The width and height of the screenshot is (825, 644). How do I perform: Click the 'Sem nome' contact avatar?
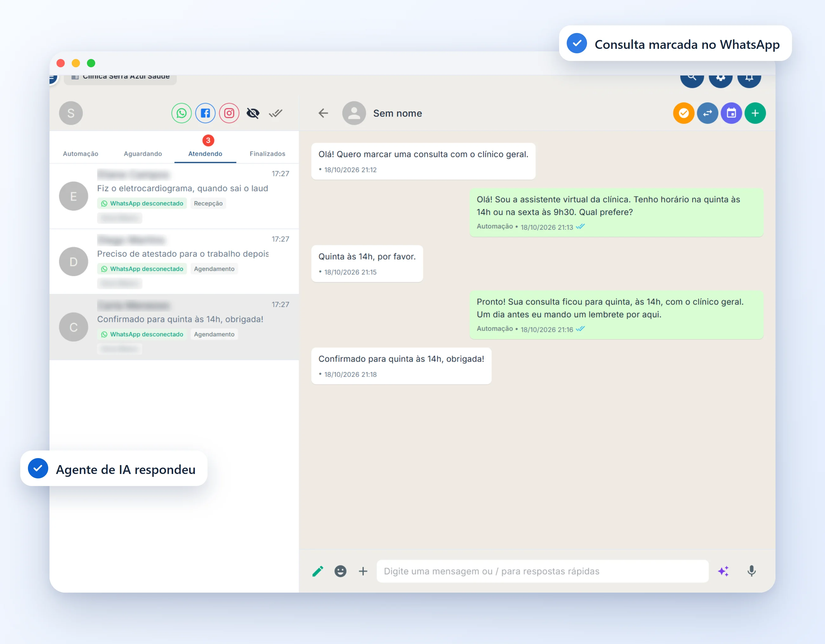tap(354, 113)
